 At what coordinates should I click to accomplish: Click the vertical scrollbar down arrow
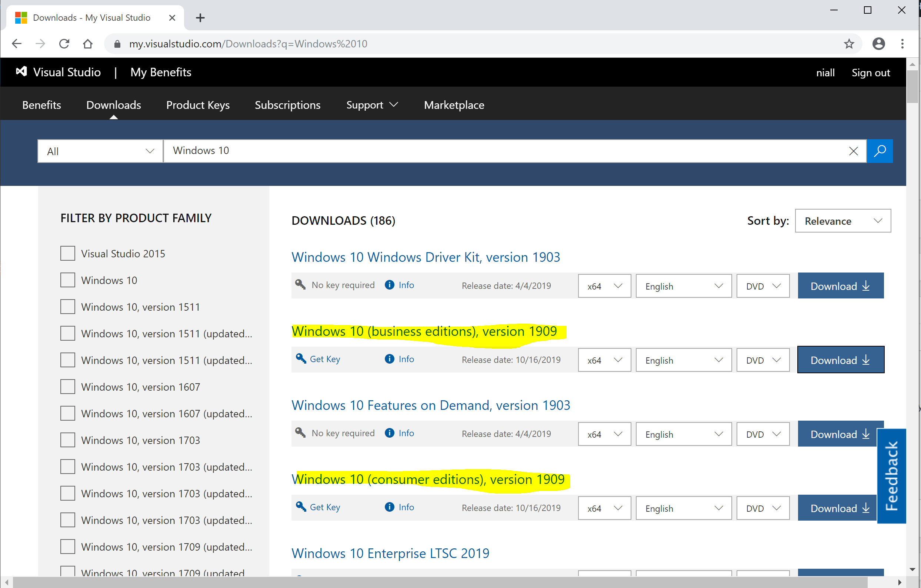pos(912,569)
